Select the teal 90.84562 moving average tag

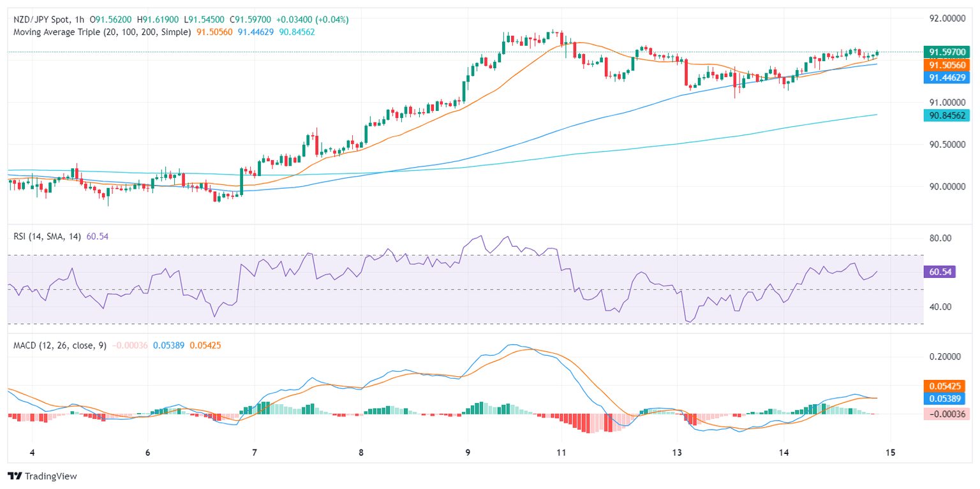pyautogui.click(x=946, y=115)
